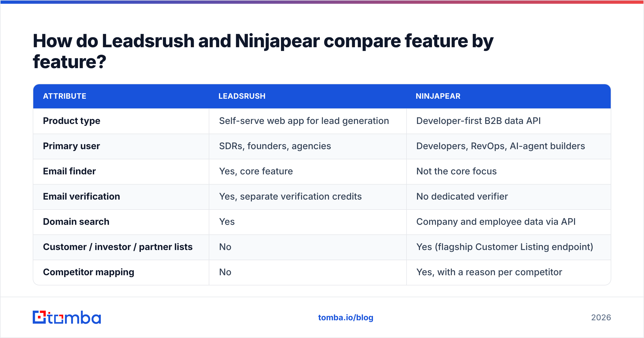Screen dimensions: 644x338
Task: Open the tomba.io/blog link
Action: pos(346,318)
